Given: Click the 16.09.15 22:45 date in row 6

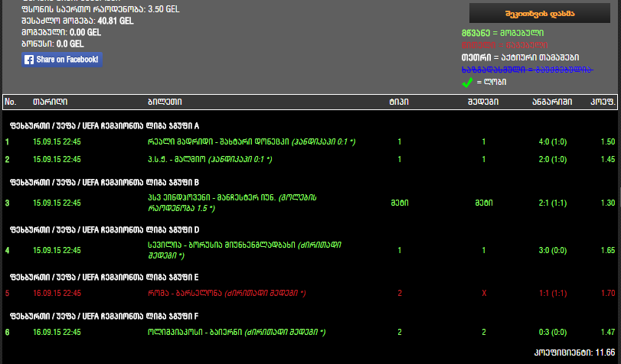Looking at the screenshot, I should pyautogui.click(x=57, y=333).
